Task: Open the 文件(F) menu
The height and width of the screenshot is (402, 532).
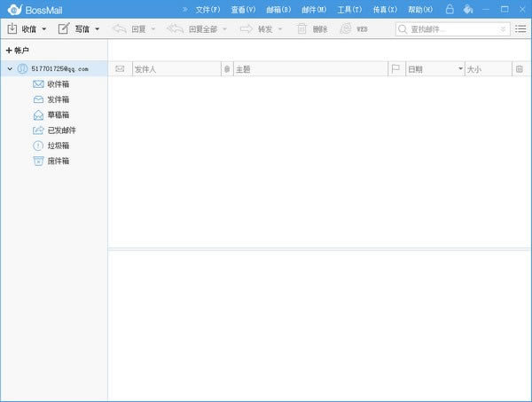Action: point(208,10)
